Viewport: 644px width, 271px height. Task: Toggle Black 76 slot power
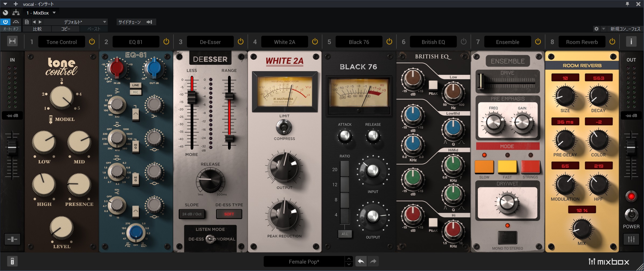(389, 42)
